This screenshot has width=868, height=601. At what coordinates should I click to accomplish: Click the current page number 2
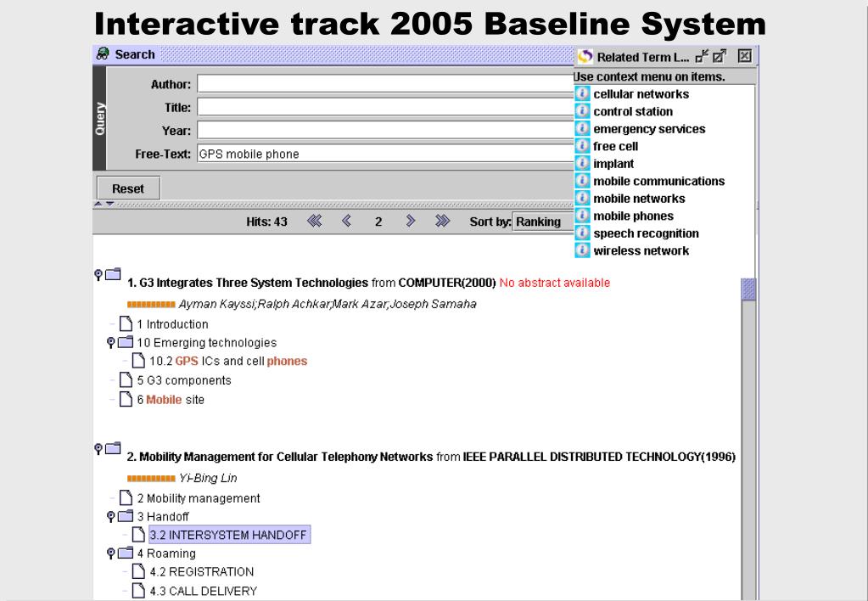point(378,222)
